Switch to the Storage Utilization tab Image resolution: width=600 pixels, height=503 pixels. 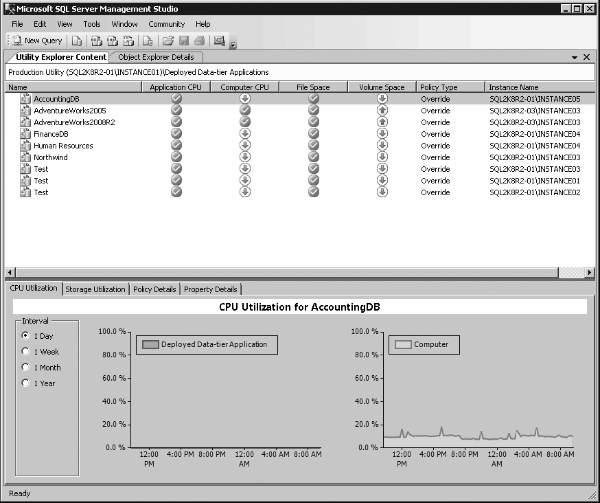point(95,289)
